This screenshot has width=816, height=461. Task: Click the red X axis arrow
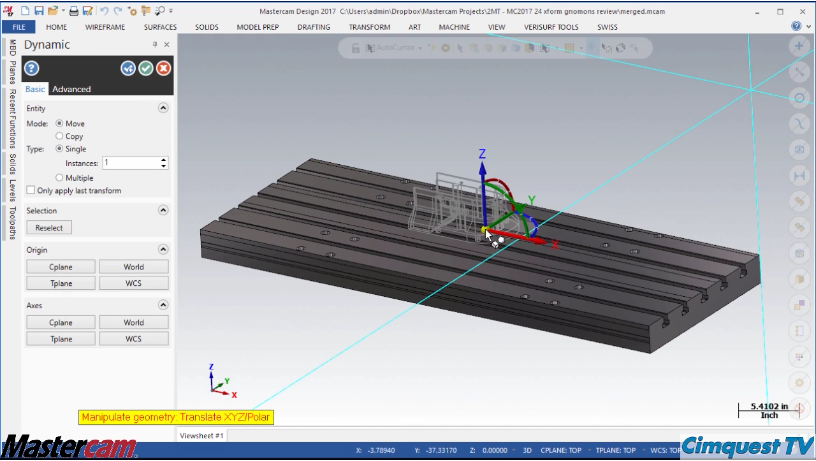click(540, 241)
